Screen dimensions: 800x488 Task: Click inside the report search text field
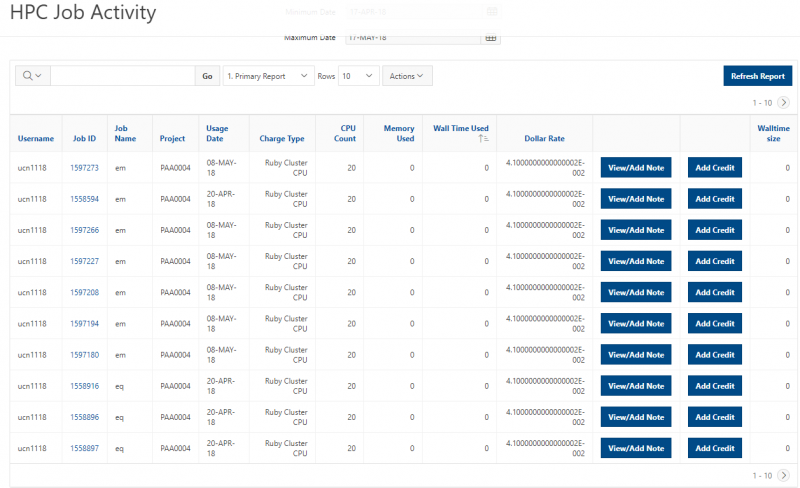pos(122,76)
